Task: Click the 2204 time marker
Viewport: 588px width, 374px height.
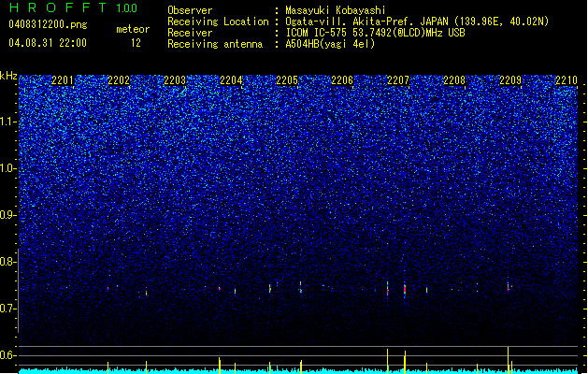Action: point(231,80)
